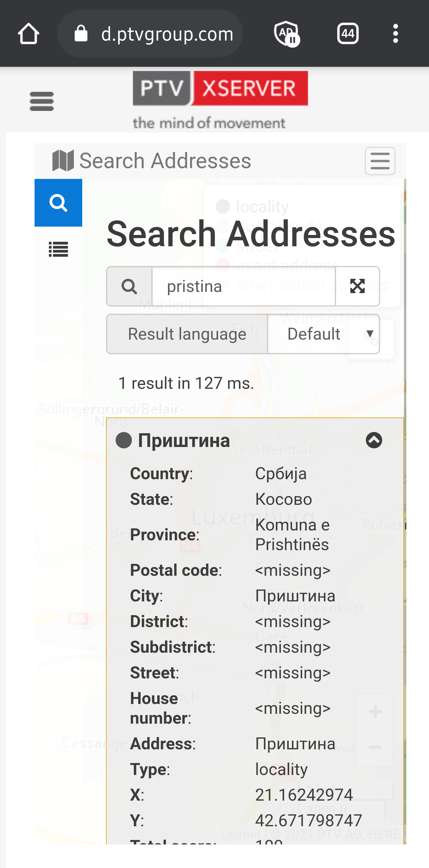Open the ad blocker shield icon
Viewport: 429px width, 868px height.
[x=286, y=34]
